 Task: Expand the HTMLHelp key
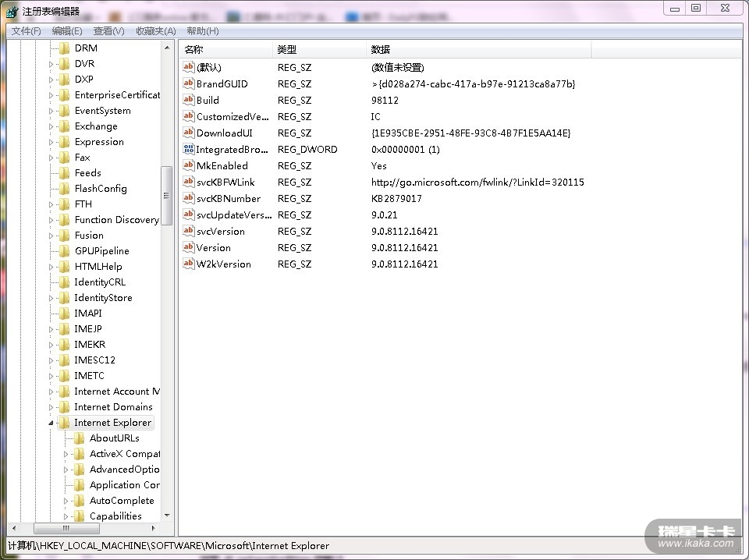[x=51, y=267]
